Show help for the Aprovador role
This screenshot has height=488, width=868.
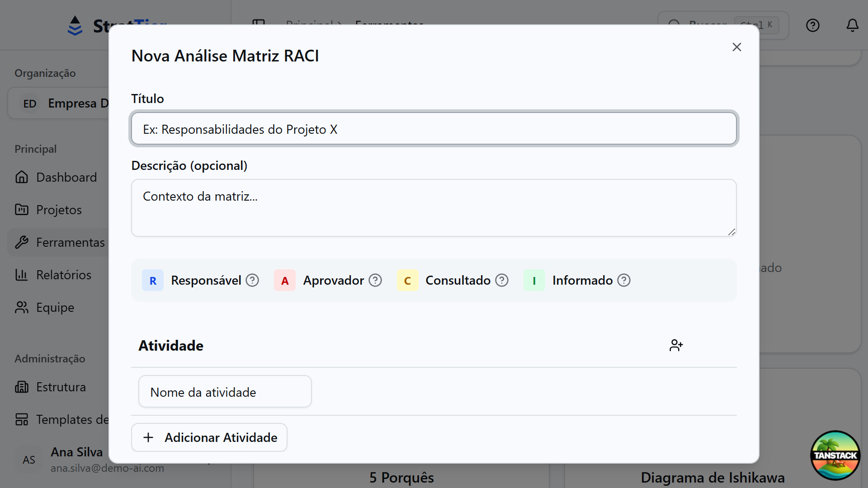click(375, 280)
